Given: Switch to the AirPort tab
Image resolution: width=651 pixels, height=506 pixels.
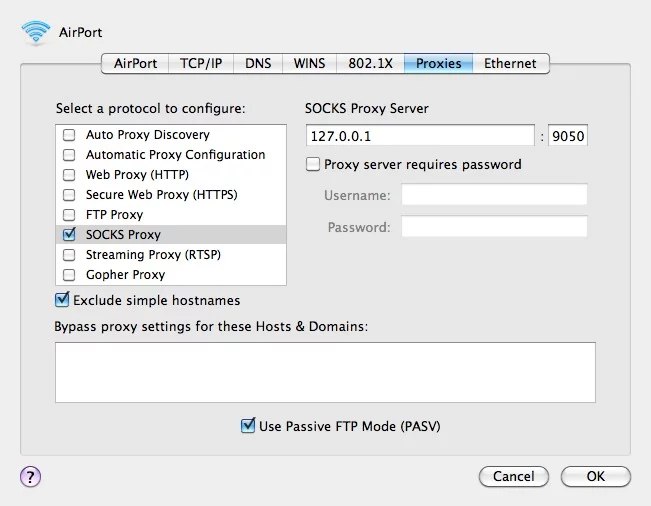Looking at the screenshot, I should [135, 64].
